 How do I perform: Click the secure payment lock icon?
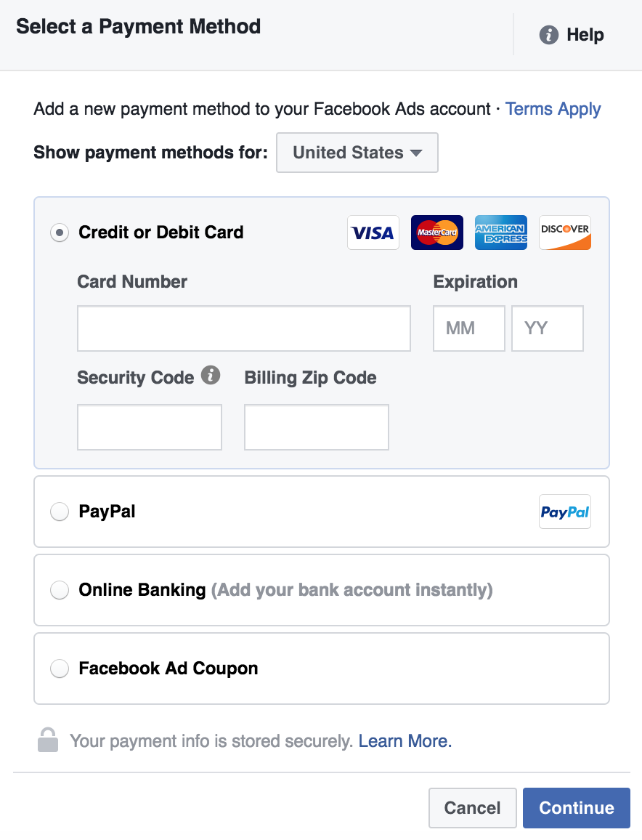pos(47,740)
